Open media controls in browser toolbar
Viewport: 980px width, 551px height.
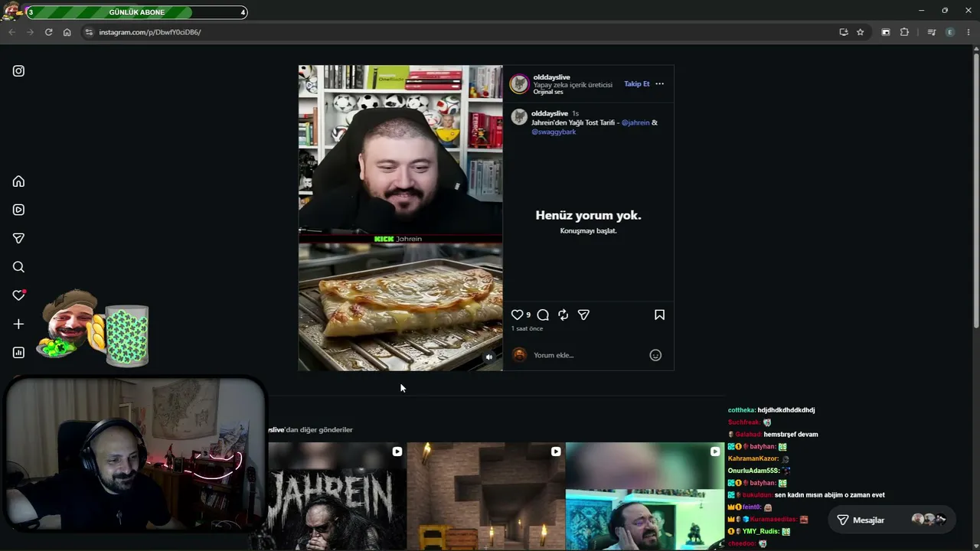coord(932,32)
